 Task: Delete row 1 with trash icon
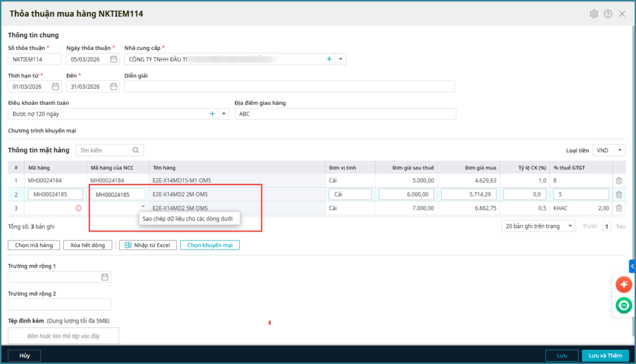(x=619, y=181)
